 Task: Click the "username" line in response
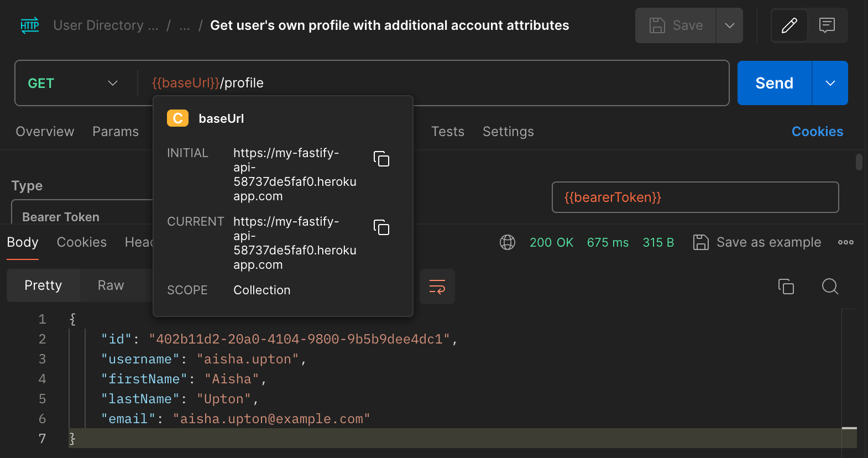point(203,359)
